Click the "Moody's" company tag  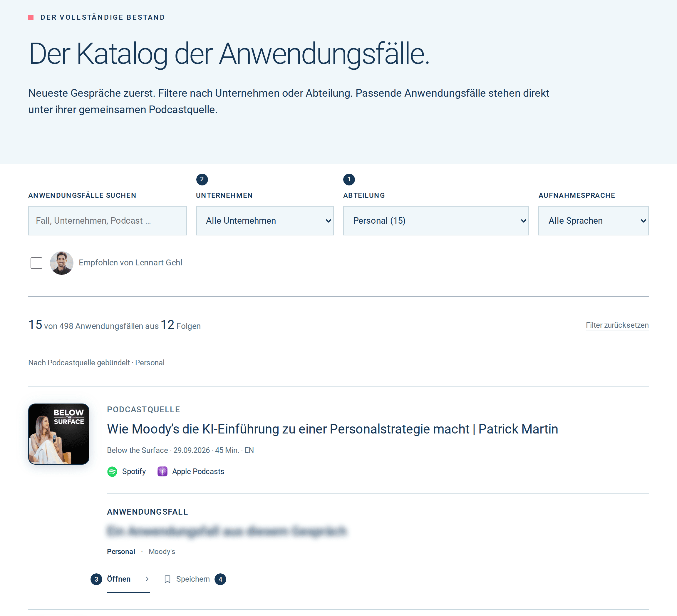[162, 552]
